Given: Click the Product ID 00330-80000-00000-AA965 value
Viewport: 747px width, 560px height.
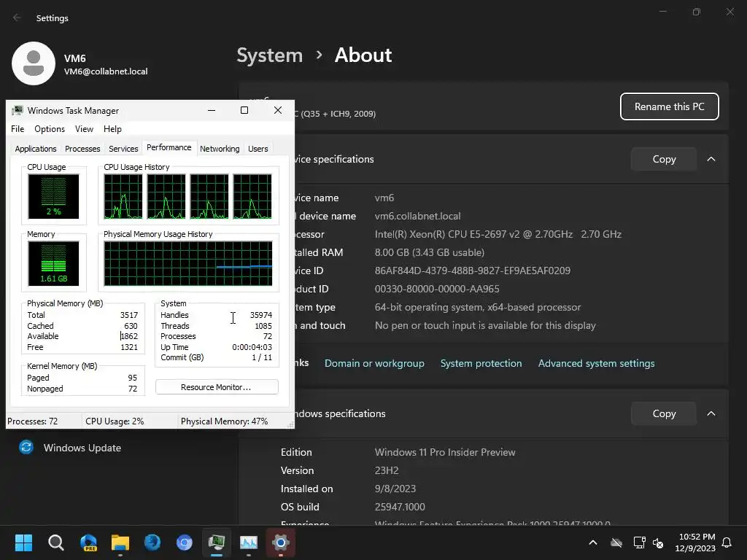Looking at the screenshot, I should (437, 289).
